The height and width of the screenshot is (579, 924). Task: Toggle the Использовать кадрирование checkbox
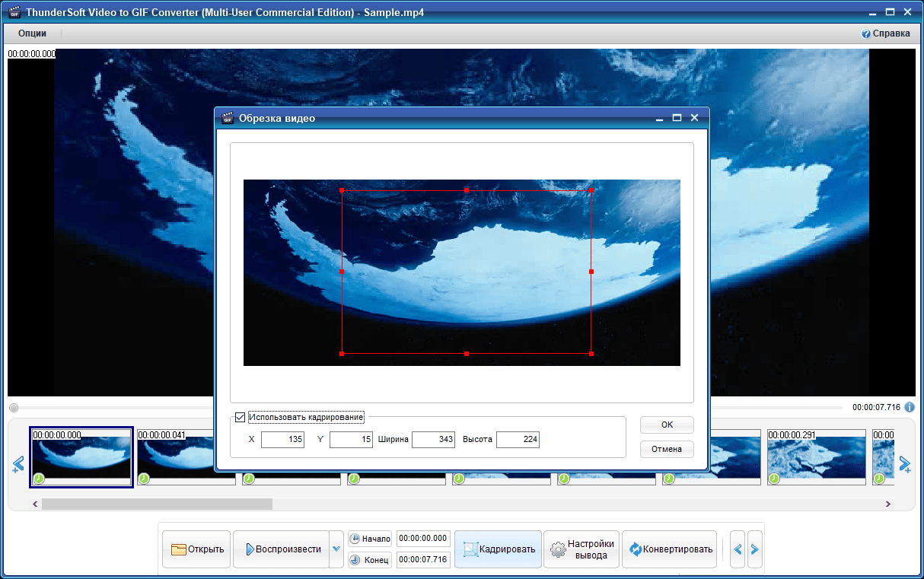point(241,417)
